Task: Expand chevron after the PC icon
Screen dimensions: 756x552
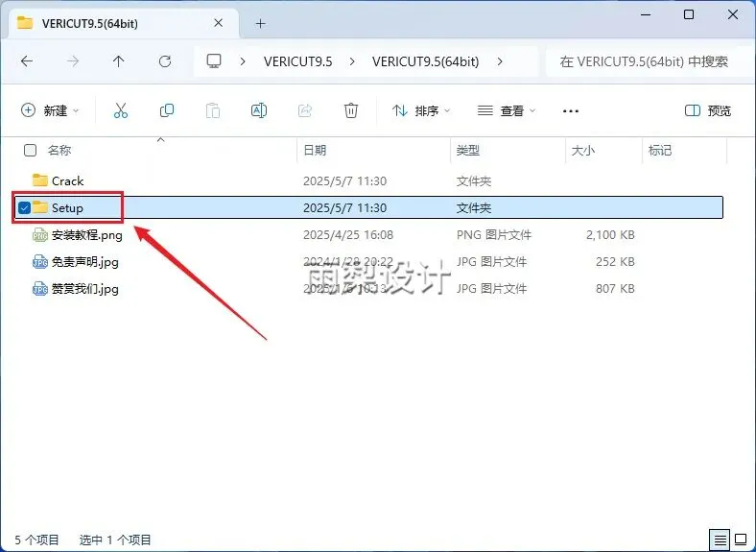Action: click(243, 61)
